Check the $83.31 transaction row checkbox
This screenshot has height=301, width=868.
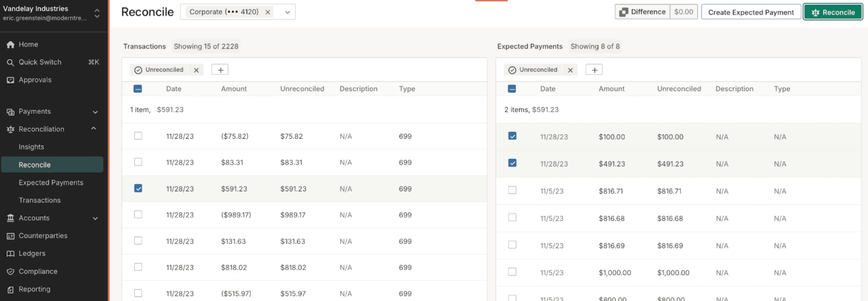pyautogui.click(x=138, y=162)
